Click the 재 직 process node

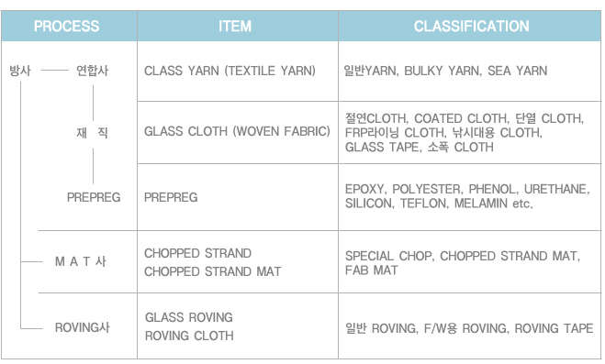(x=92, y=133)
